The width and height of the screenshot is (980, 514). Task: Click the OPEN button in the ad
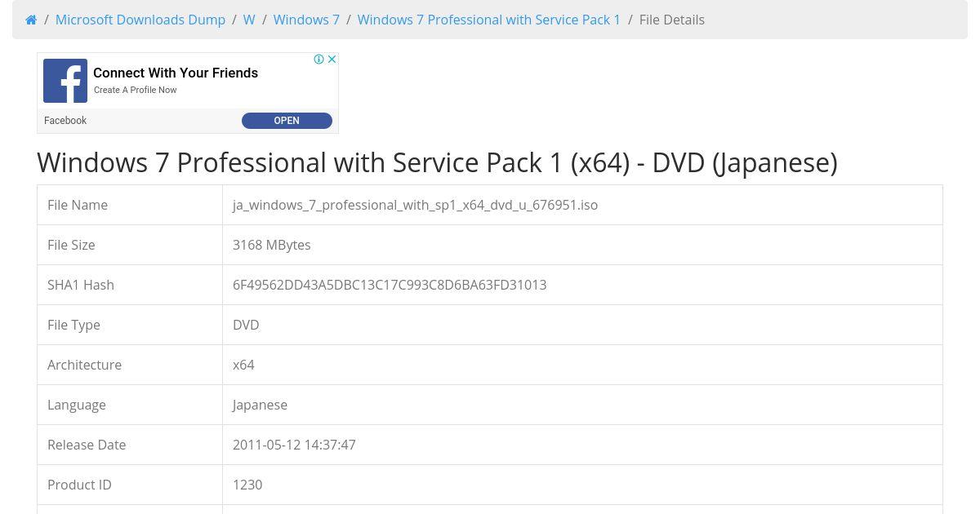click(x=287, y=121)
